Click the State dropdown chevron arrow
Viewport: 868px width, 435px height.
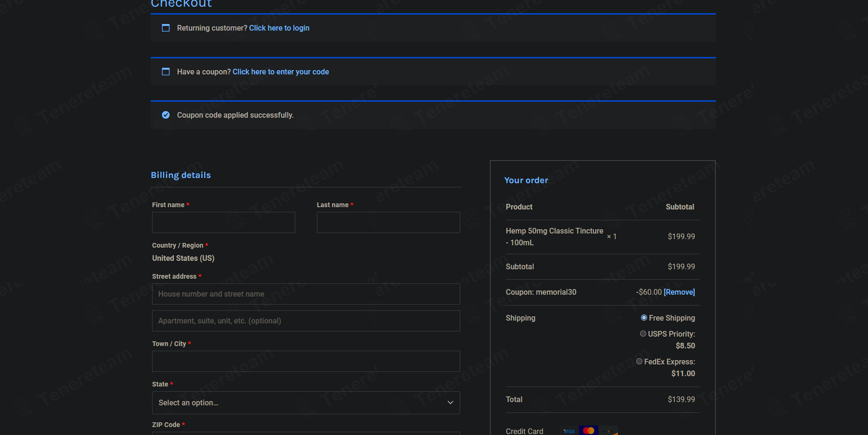point(450,403)
